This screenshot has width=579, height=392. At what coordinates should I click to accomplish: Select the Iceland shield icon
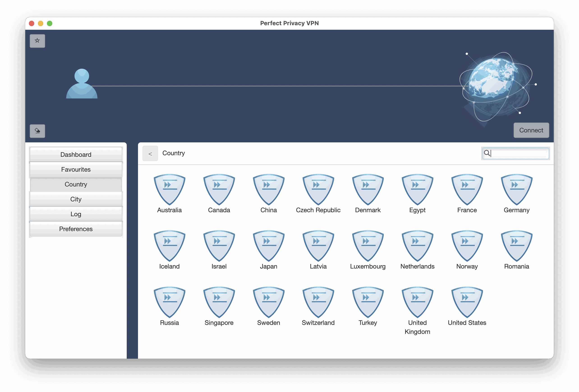169,246
